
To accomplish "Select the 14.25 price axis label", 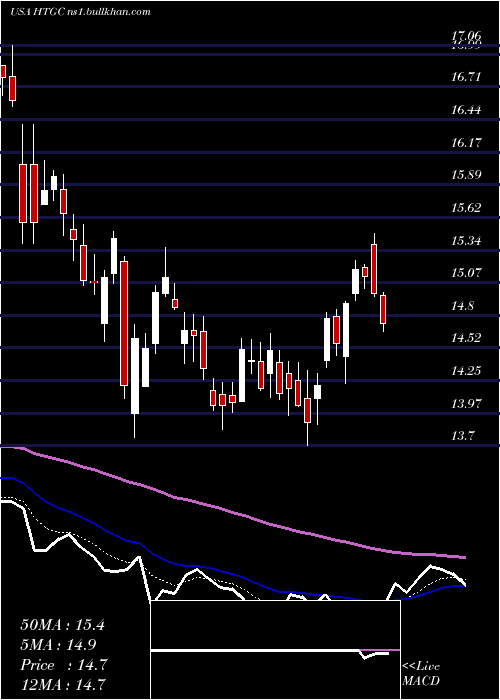I will (466, 371).
